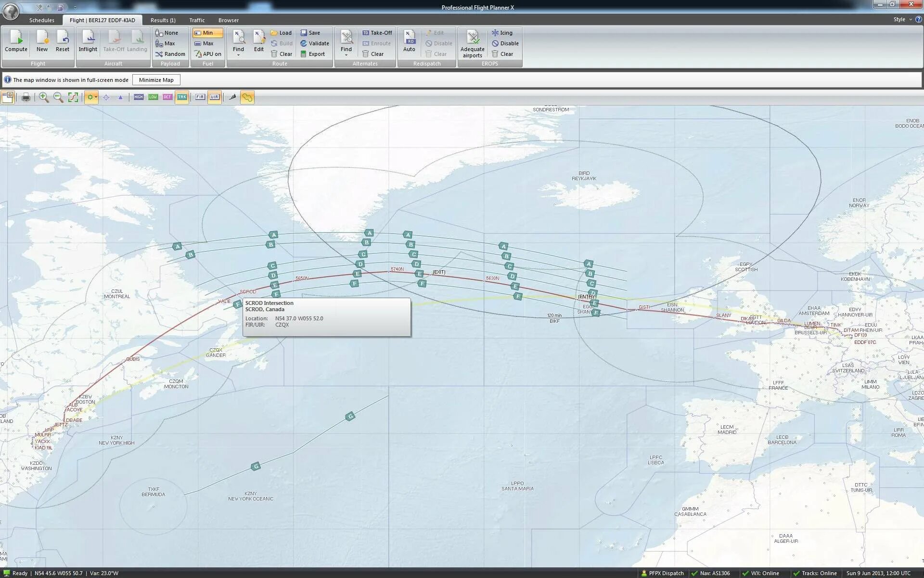Image resolution: width=924 pixels, height=578 pixels.
Task: Enable the FIR boundaries overlay
Action: [199, 97]
